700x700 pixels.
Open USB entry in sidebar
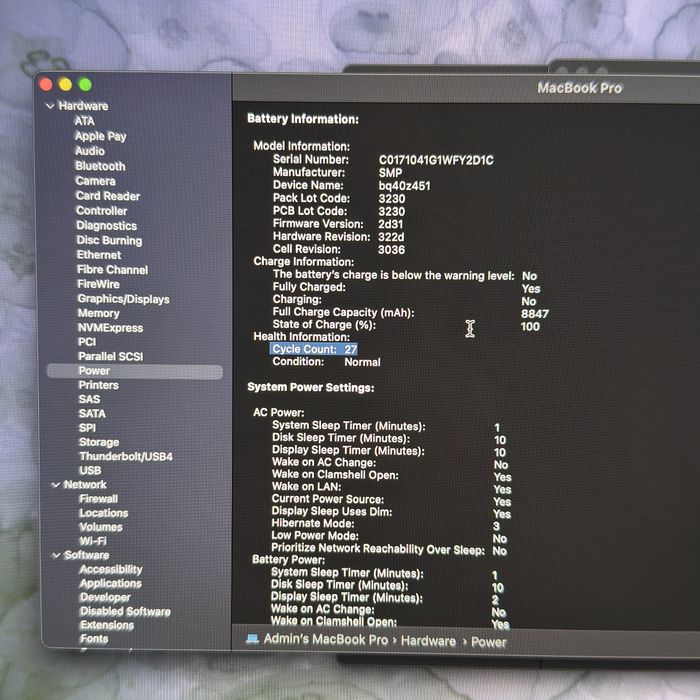coord(90,471)
